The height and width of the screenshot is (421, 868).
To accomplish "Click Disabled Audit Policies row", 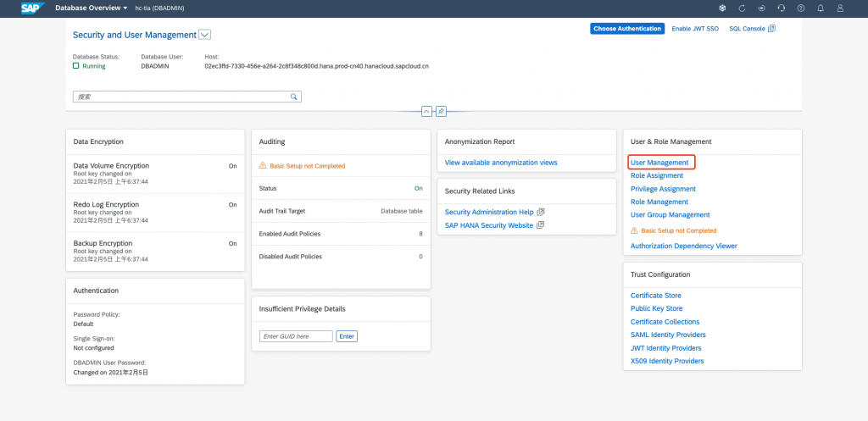I will [x=341, y=256].
